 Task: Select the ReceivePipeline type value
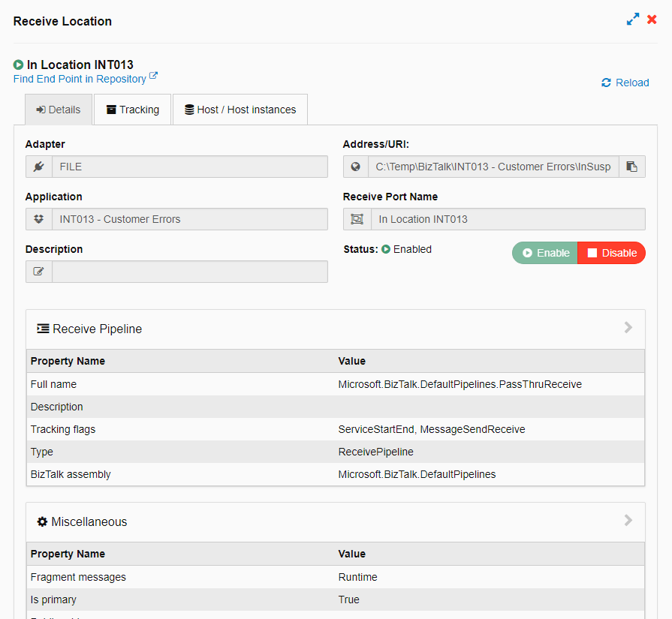pos(376,452)
